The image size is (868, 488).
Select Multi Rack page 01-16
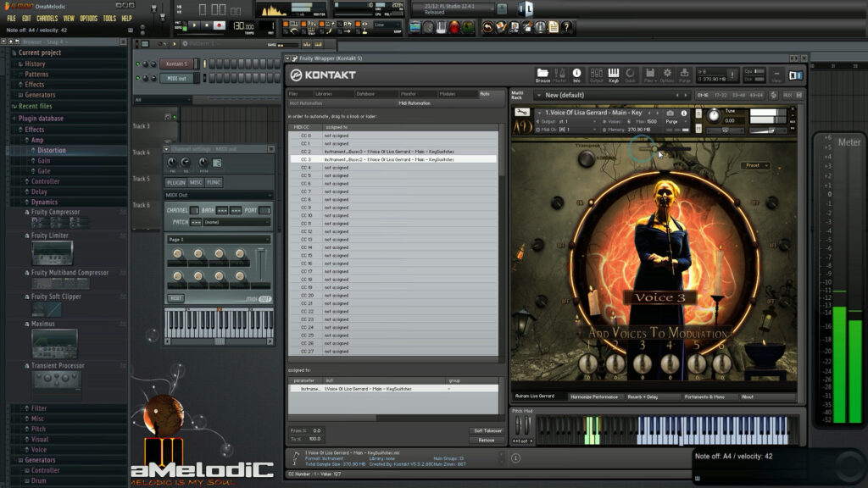point(703,95)
